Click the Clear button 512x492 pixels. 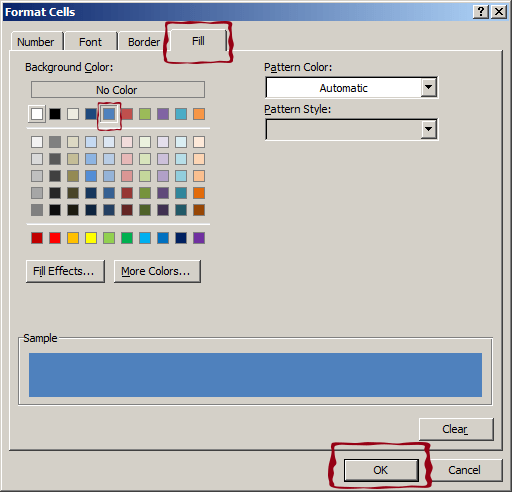(x=456, y=429)
